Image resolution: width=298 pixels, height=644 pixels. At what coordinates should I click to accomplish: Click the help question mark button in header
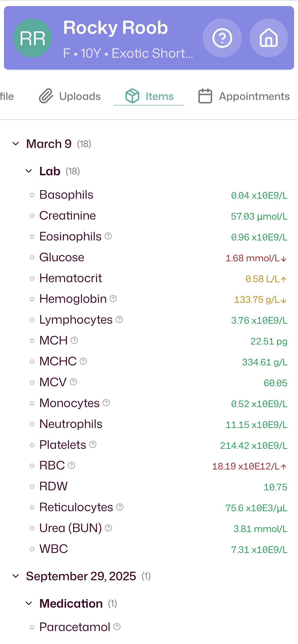222,38
